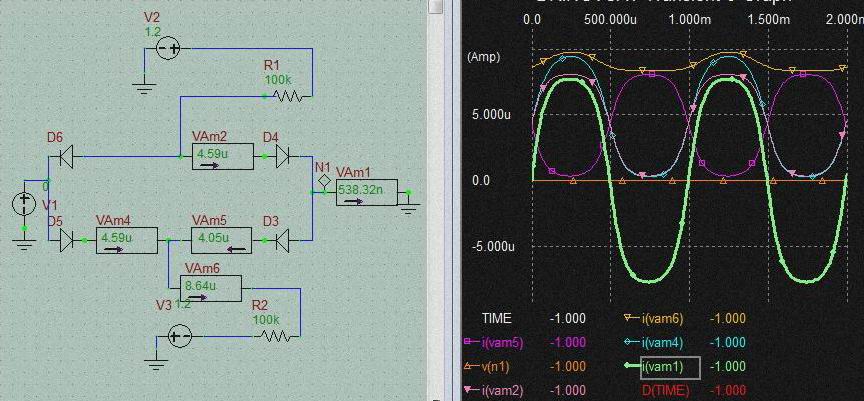Select ammeter VAm2 reading 4.59u
Screen dimensions: 864x401
[x=223, y=156]
